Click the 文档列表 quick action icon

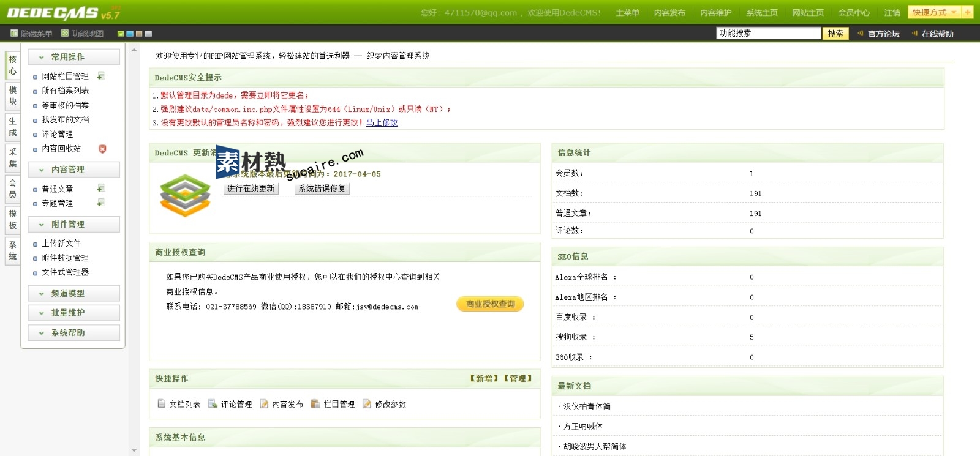pyautogui.click(x=162, y=404)
